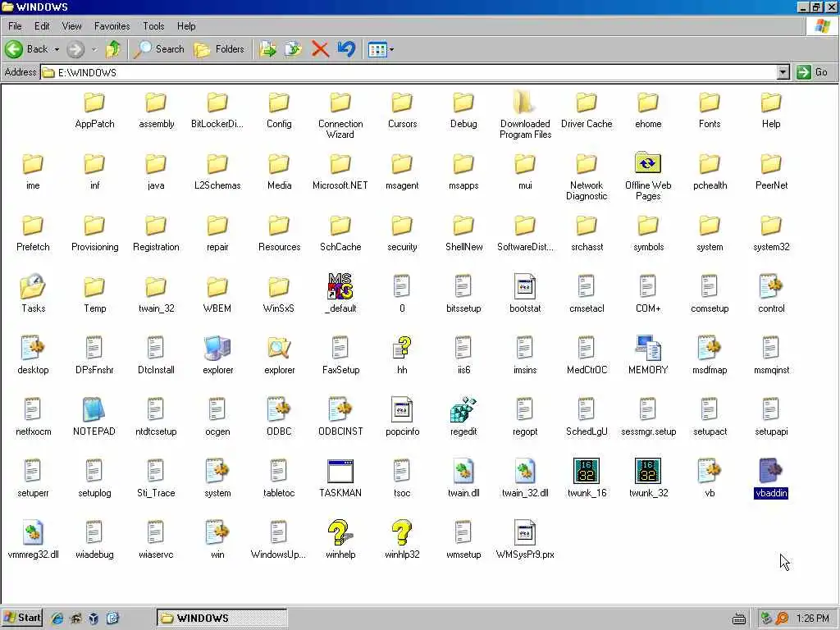Open the View menu
Viewport: 840px width, 630px height.
(x=72, y=25)
